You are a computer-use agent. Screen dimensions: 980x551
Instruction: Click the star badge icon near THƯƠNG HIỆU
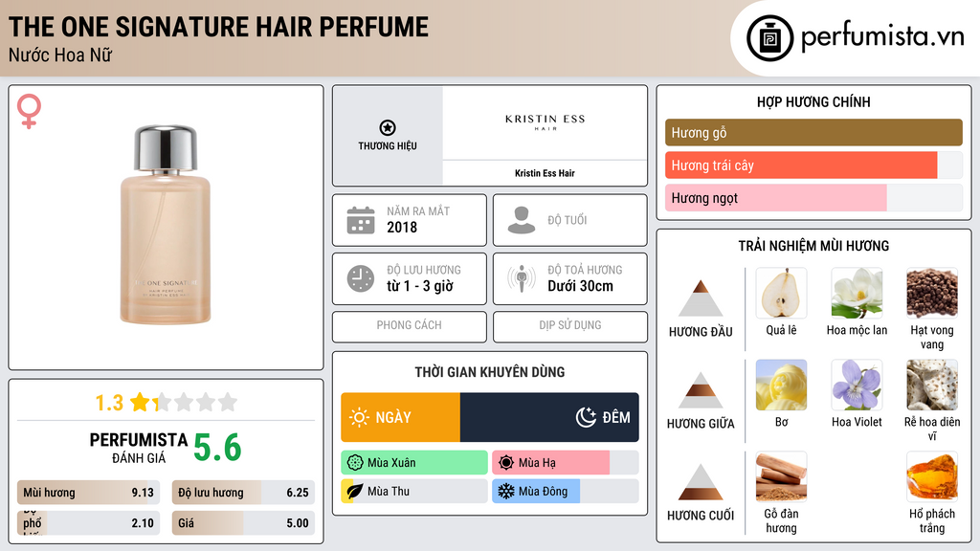[x=387, y=126]
